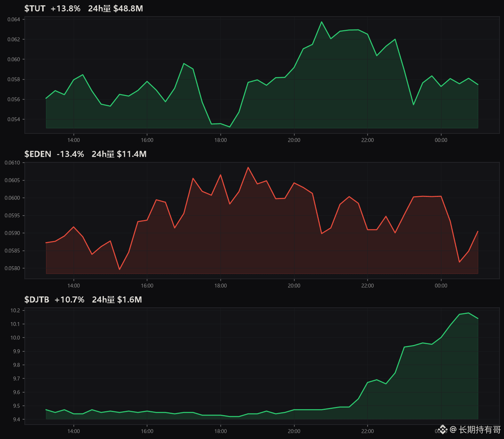
Task: Click the 00:00 label on $TUT chart
Action: point(441,140)
